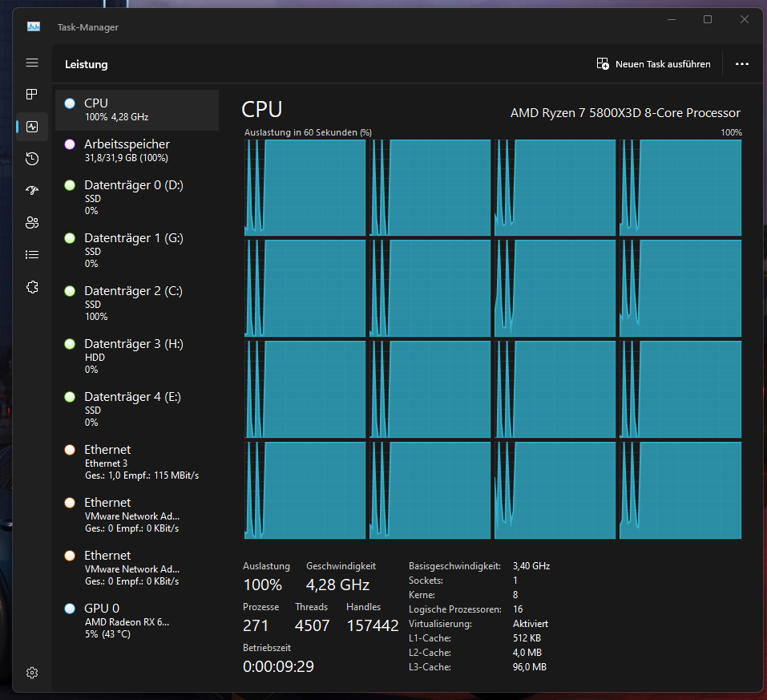Screen dimensions: 767x700
Task: Click the AMD Ryzen 7 5800X3D processor name
Action: click(625, 112)
